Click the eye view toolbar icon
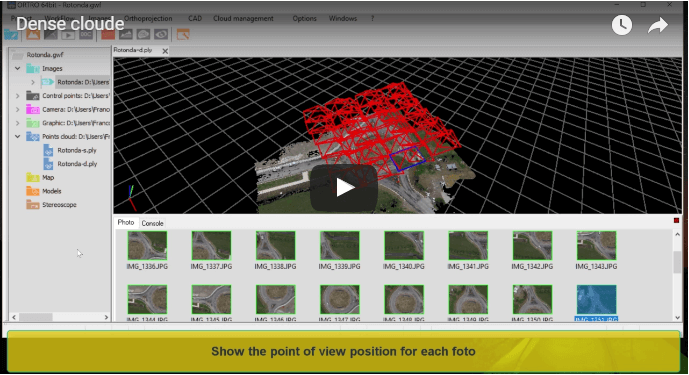The image size is (689, 375). 161,34
